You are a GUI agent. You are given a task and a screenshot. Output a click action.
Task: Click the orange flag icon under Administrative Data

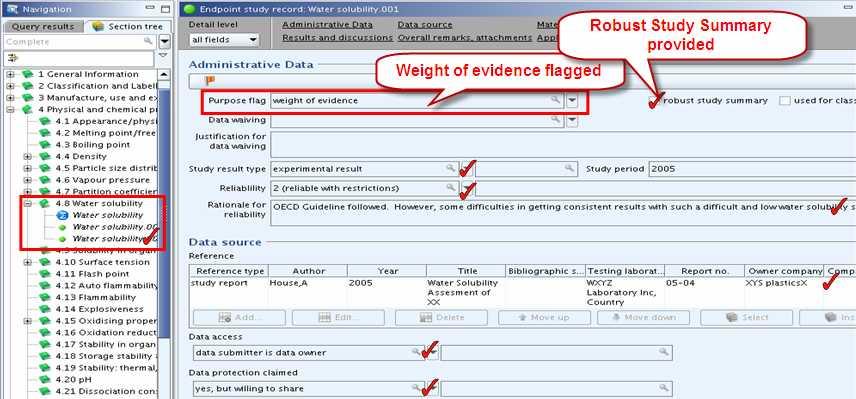coord(210,81)
